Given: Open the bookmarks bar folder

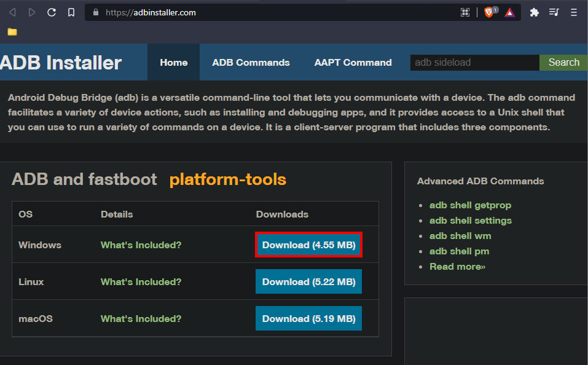Looking at the screenshot, I should [x=12, y=32].
